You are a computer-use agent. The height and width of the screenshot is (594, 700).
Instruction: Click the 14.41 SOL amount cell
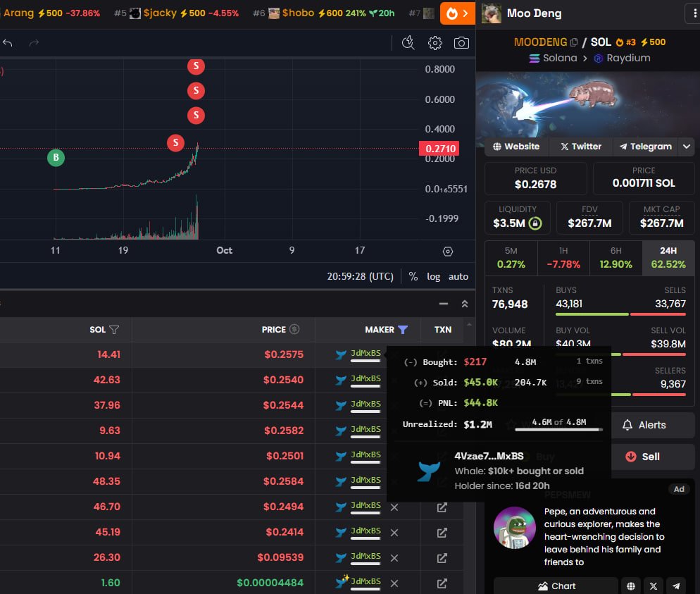pyautogui.click(x=108, y=354)
